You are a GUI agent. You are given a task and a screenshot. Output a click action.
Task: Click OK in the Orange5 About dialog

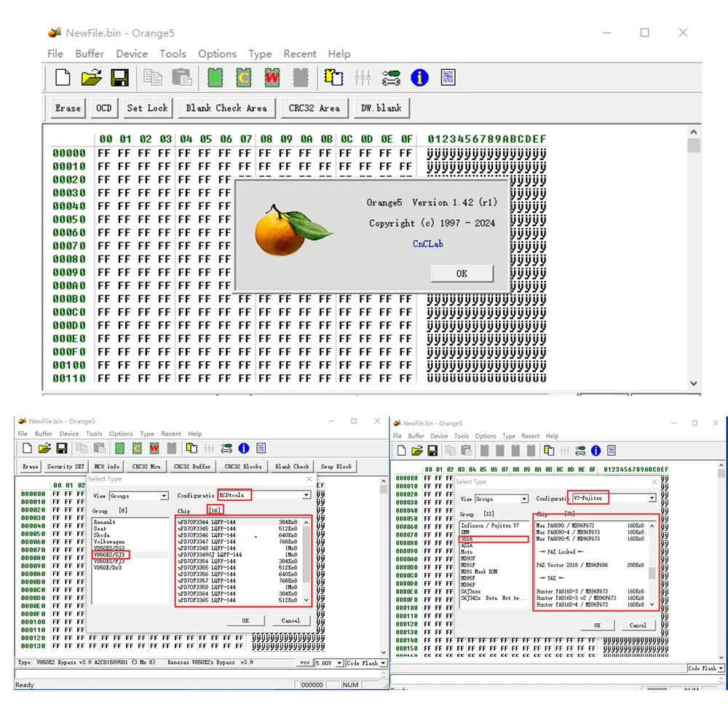[462, 274]
